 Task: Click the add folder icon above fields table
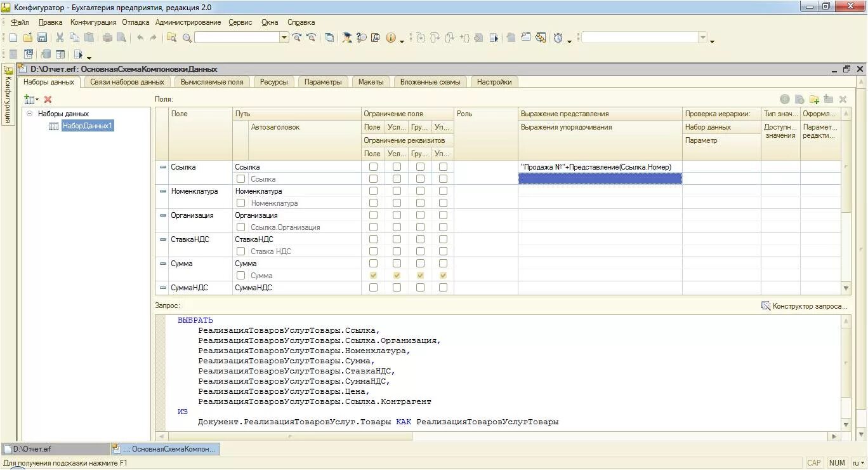tap(814, 99)
